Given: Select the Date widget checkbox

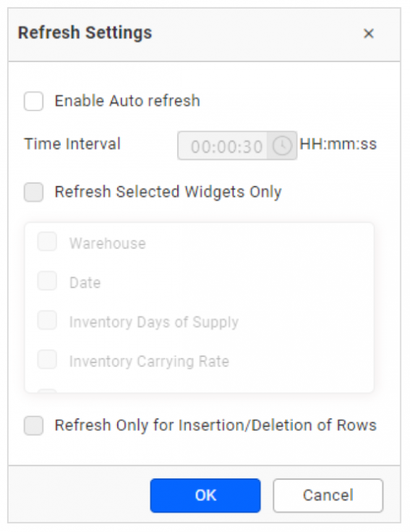Looking at the screenshot, I should 47,281.
